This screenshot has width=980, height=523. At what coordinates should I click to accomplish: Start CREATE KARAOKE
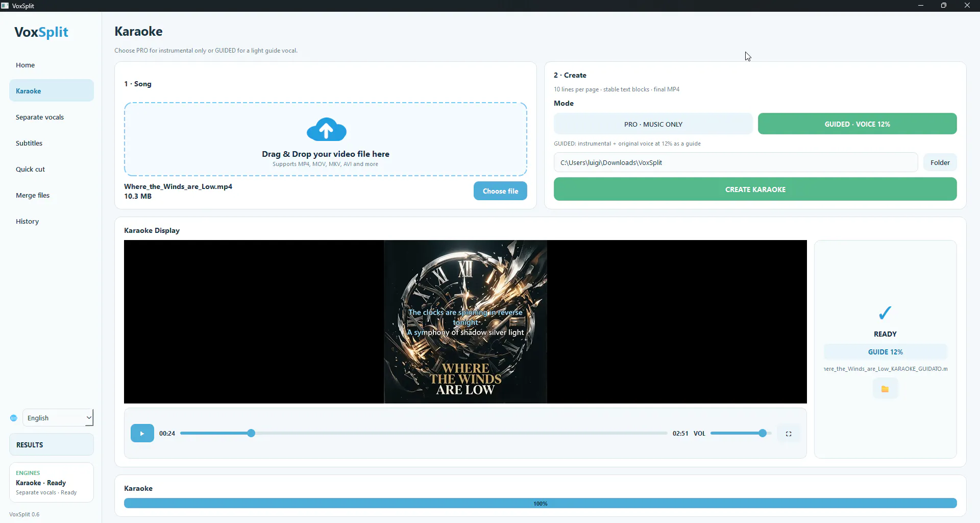755,189
